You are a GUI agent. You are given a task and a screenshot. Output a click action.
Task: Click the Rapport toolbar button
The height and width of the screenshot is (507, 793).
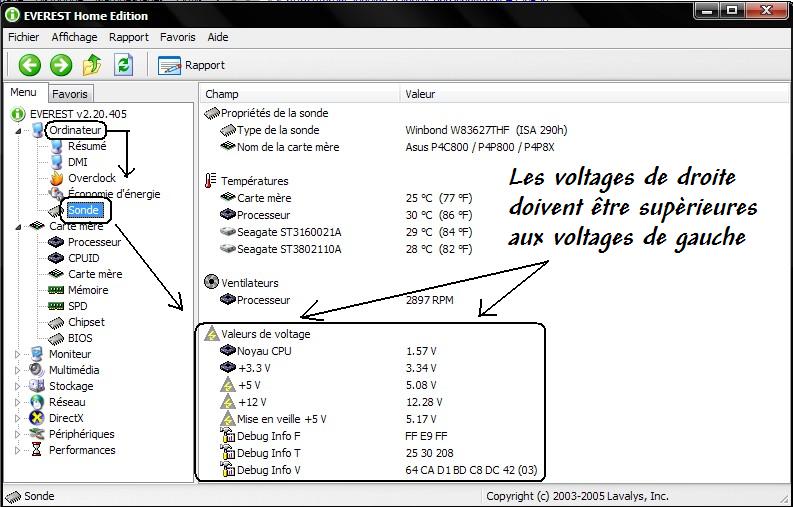[192, 65]
